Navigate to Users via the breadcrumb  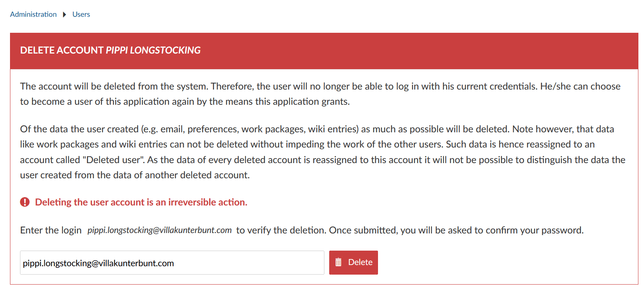[81, 14]
